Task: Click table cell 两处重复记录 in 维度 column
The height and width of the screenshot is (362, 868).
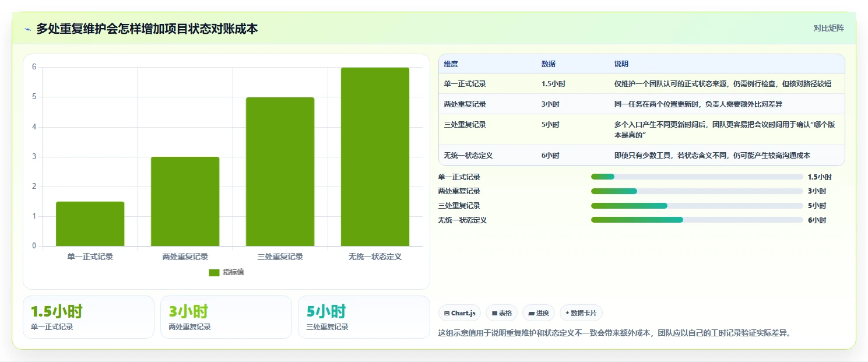Action: pos(465,104)
